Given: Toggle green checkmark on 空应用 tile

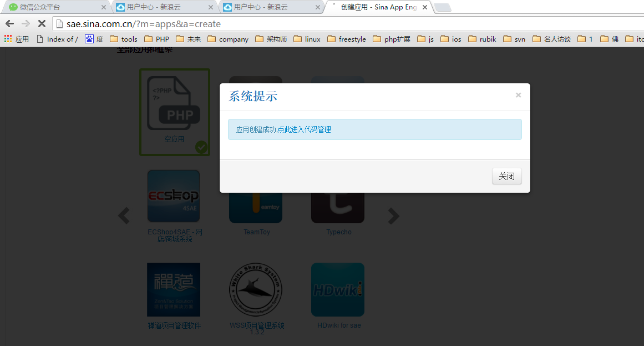Looking at the screenshot, I should (201, 147).
